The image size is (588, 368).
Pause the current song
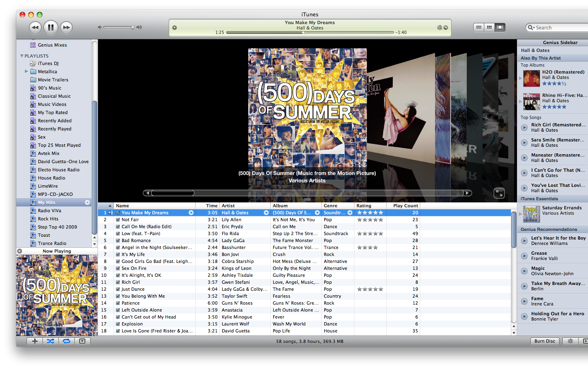(51, 27)
